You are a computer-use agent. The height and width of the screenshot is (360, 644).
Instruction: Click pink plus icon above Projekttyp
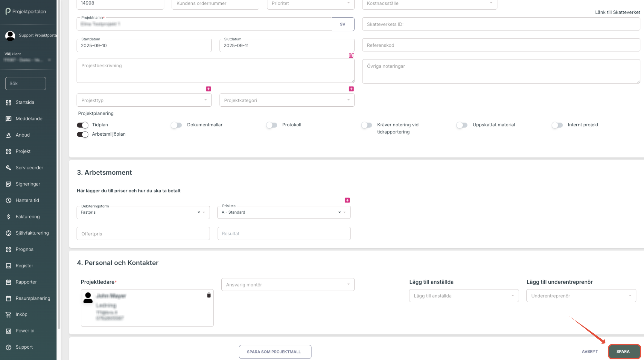[x=208, y=89]
